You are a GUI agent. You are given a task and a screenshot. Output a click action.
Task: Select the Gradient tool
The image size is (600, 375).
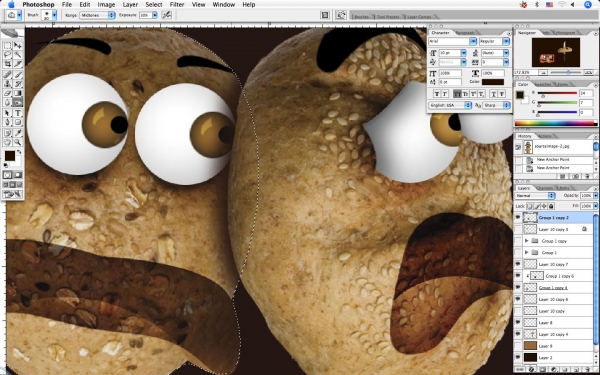tap(18, 93)
